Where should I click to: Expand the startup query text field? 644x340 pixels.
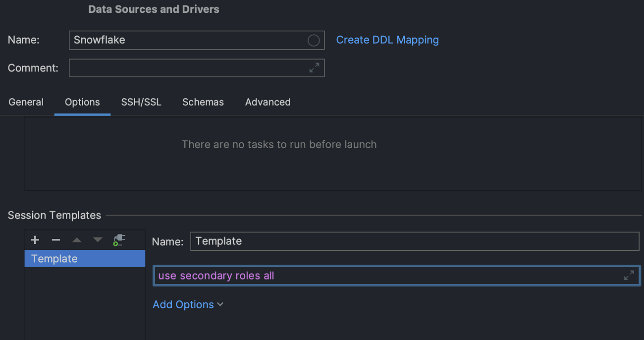click(x=629, y=276)
